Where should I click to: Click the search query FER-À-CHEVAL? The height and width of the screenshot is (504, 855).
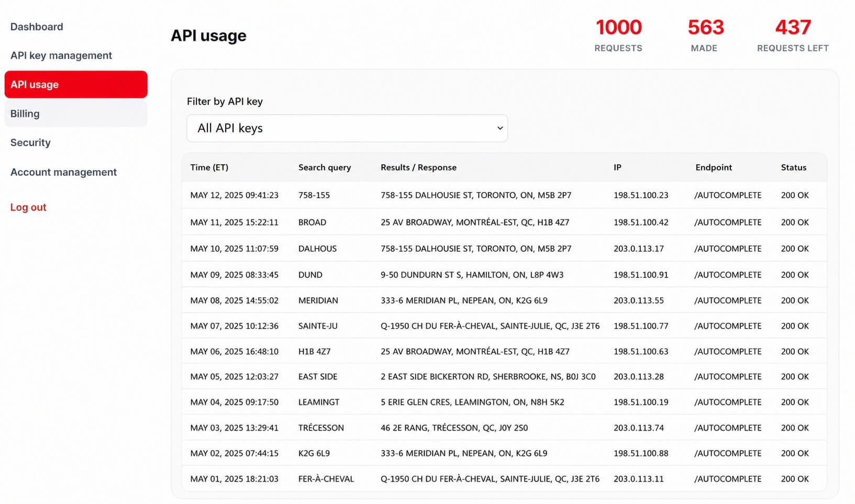tap(326, 479)
